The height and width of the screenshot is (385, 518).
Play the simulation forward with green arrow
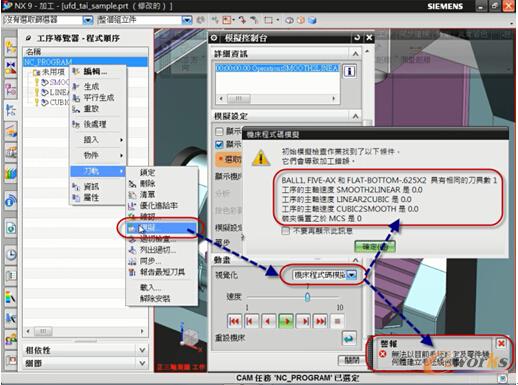click(286, 321)
